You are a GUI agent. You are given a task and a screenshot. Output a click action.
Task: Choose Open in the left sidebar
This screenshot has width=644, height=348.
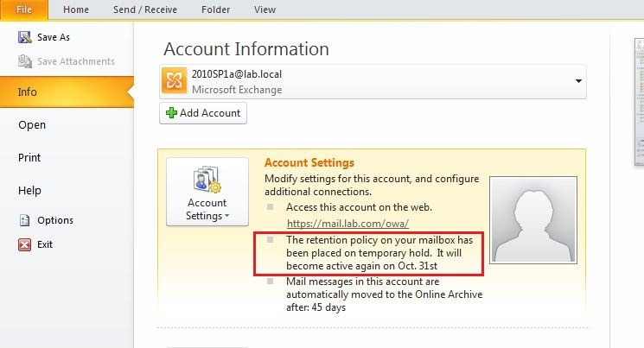tap(32, 124)
